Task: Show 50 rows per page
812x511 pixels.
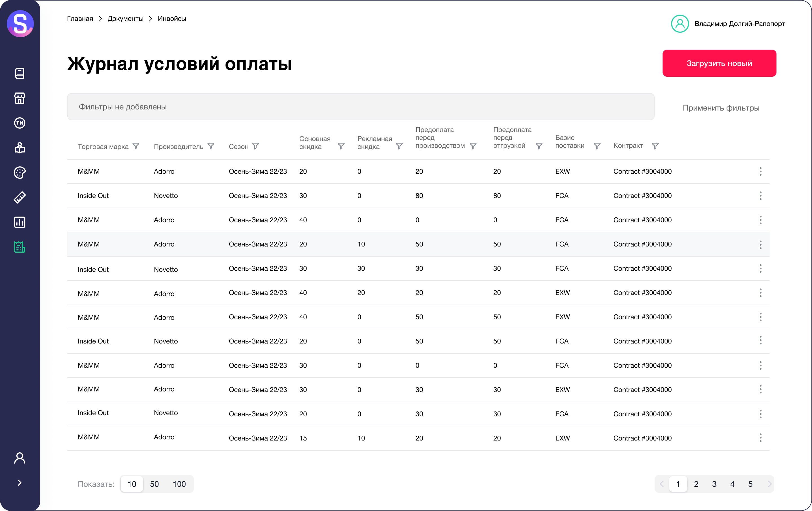Action: (x=154, y=484)
